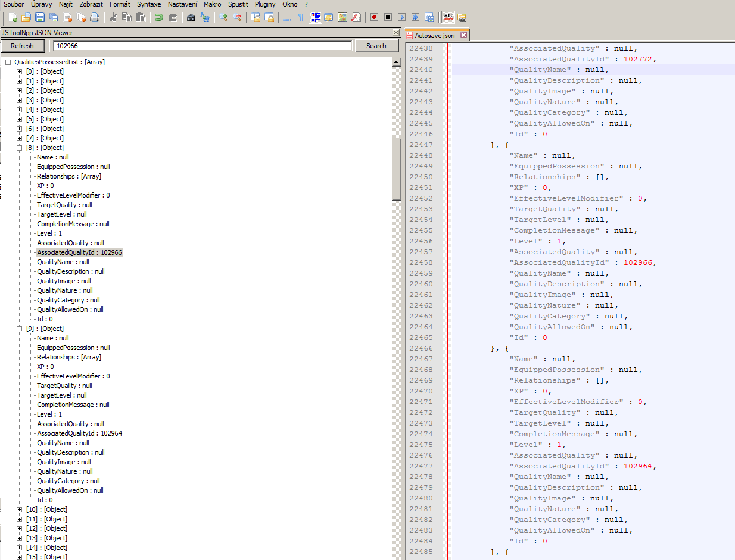735x560 pixels.
Task: Click the Close document toolbar icon
Action: (x=68, y=17)
